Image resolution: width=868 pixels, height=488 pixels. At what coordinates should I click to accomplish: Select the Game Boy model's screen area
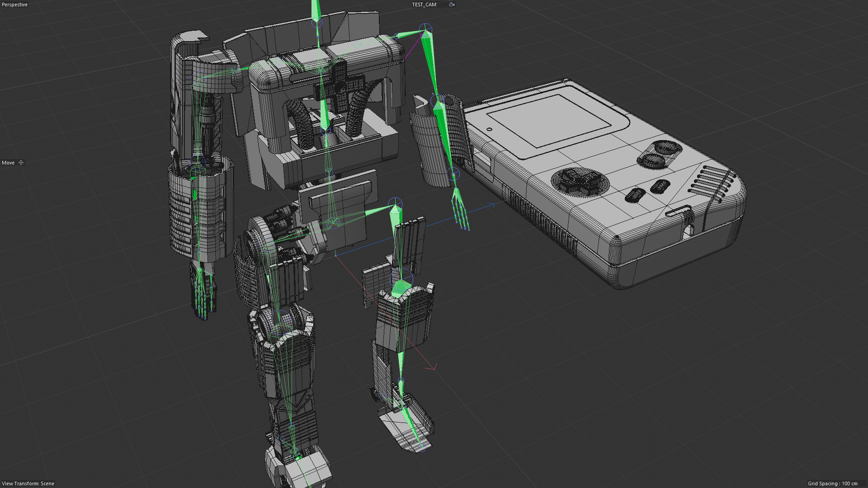549,121
